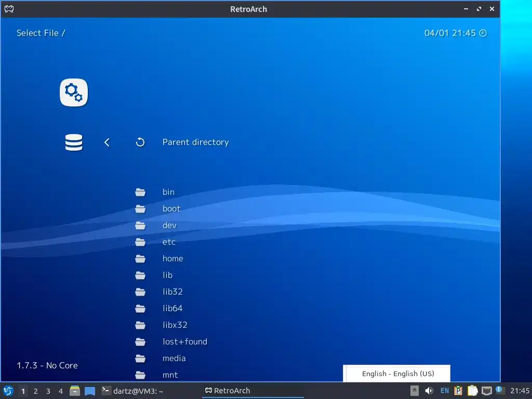The image size is (532, 399).
Task: Expand the system tray up arrow
Action: pos(414,391)
